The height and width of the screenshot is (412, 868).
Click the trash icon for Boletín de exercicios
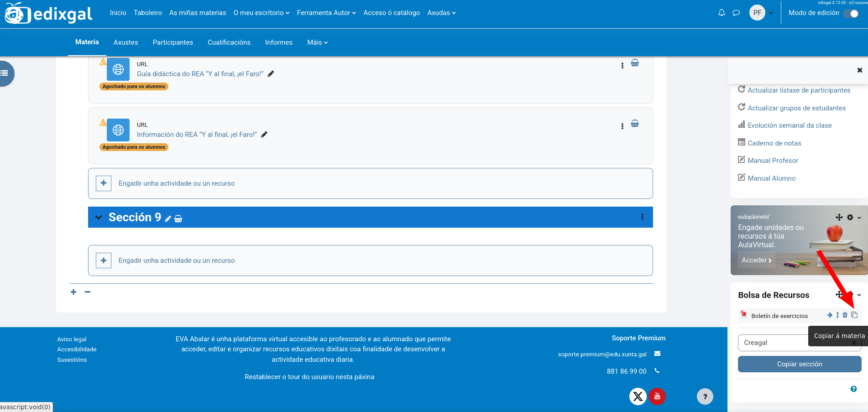[845, 315]
